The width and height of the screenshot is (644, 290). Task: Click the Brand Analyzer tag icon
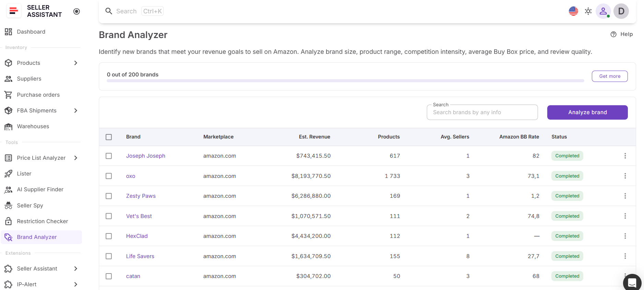9,237
